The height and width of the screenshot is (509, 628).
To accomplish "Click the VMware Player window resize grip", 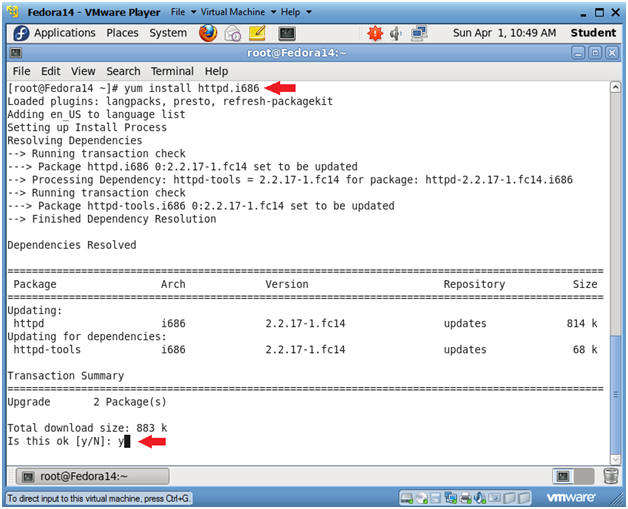I will point(617,499).
